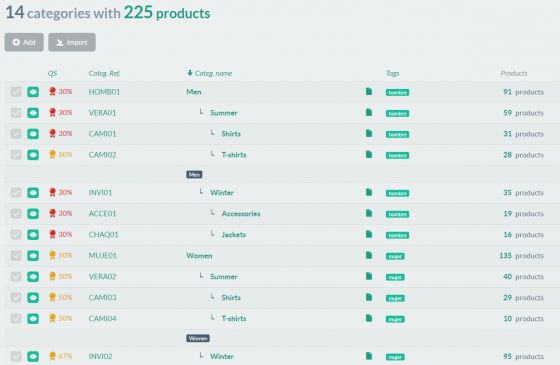Click the quality score ribbon for HOMB01

(52, 91)
